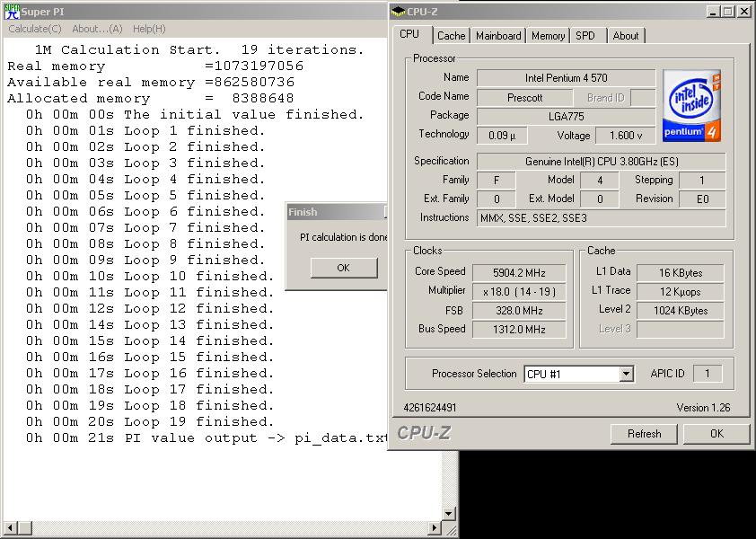This screenshot has width=756, height=539.
Task: Switch to the About tab in CPU-Z
Action: coord(625,36)
